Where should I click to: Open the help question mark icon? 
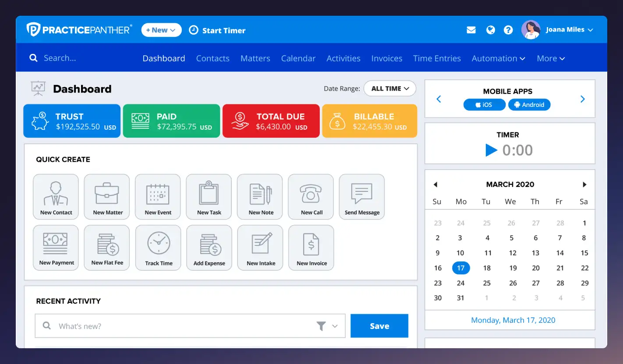point(508,29)
